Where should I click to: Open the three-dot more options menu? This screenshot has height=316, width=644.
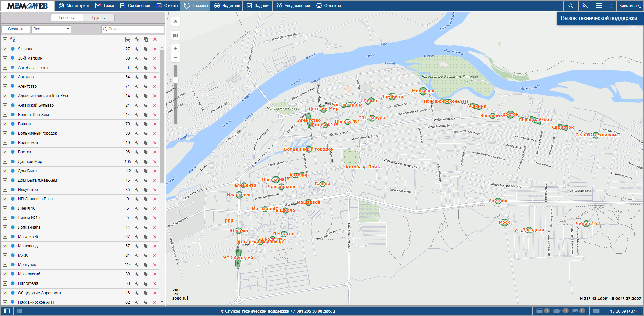coord(611,6)
